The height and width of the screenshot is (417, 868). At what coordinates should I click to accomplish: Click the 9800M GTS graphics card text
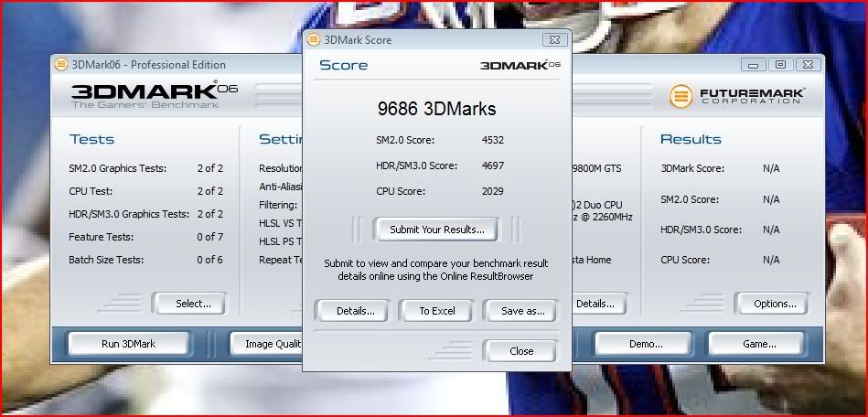596,169
